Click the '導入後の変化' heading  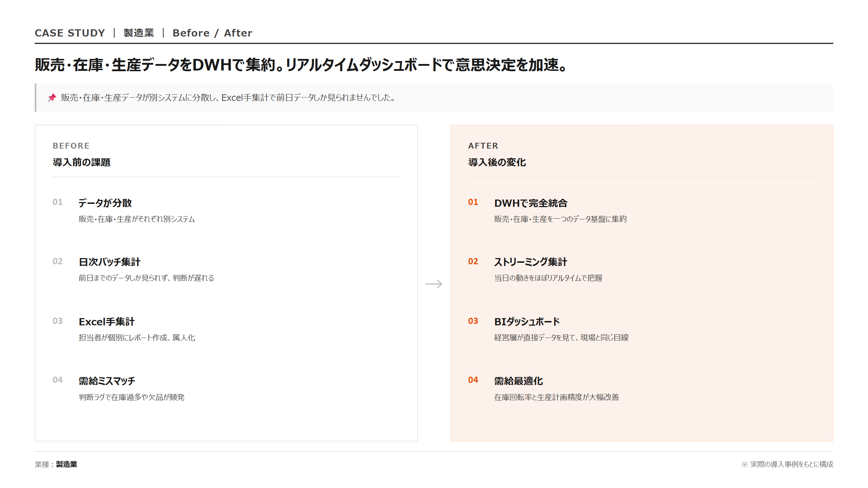(x=497, y=162)
